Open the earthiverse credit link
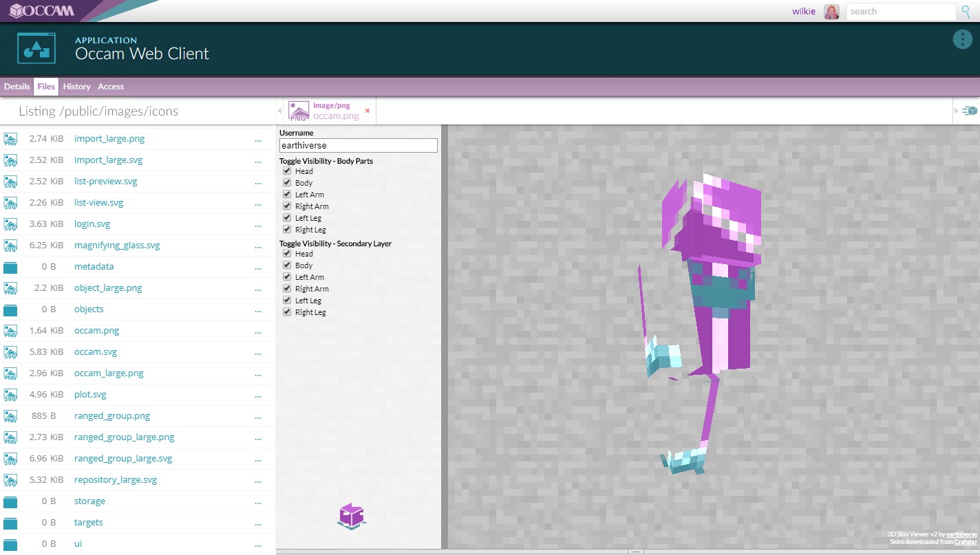Image resolution: width=980 pixels, height=555 pixels. coord(961,534)
